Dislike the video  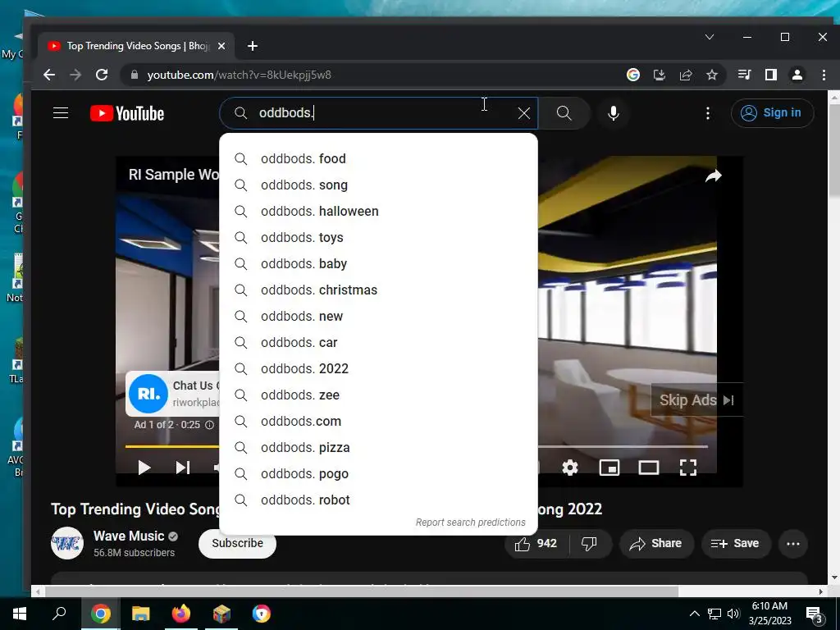click(x=589, y=544)
